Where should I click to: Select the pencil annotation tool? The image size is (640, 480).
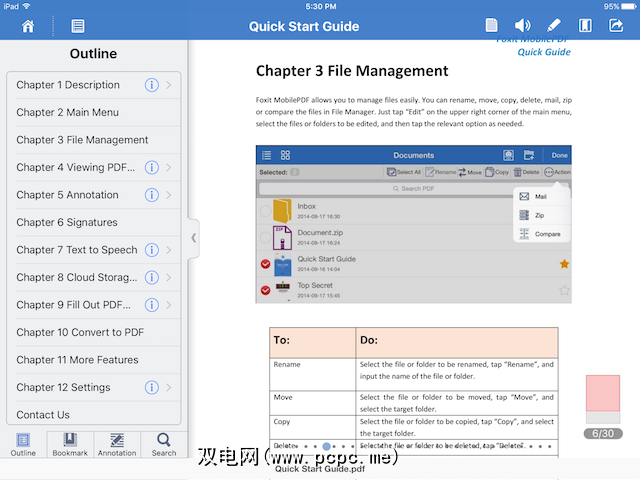pos(553,26)
